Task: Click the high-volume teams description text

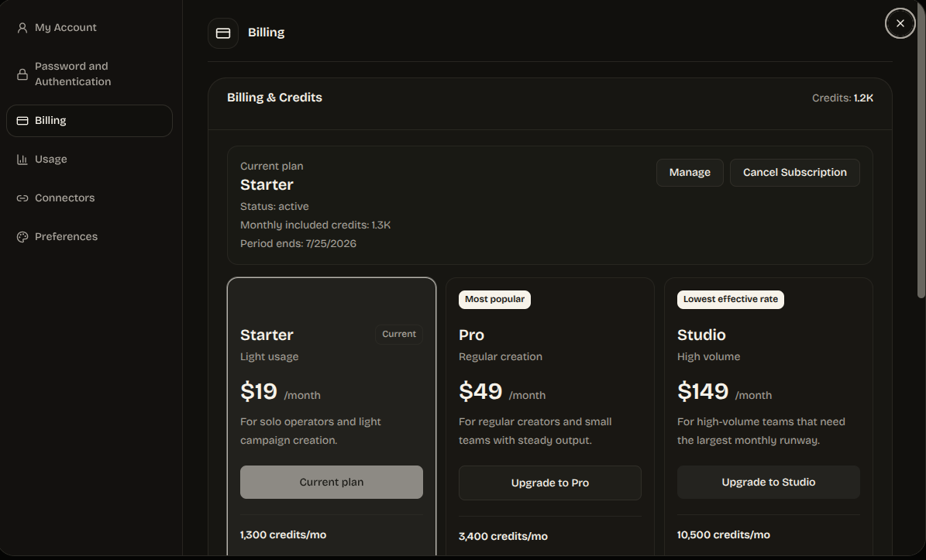Action: click(761, 431)
